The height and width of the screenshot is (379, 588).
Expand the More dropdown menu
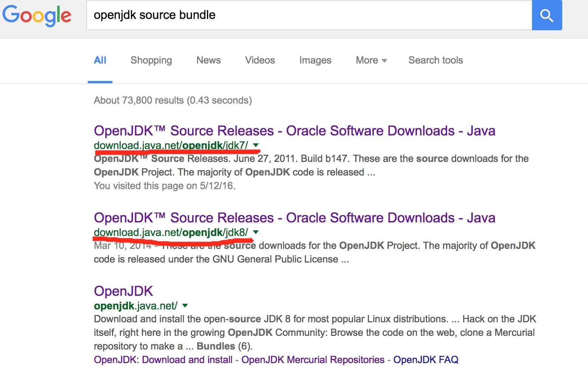coord(371,60)
